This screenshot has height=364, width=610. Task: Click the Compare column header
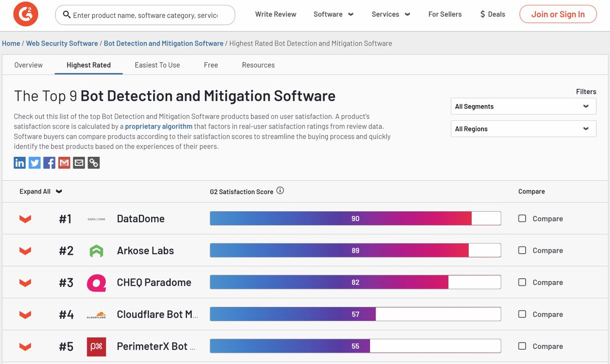point(532,191)
